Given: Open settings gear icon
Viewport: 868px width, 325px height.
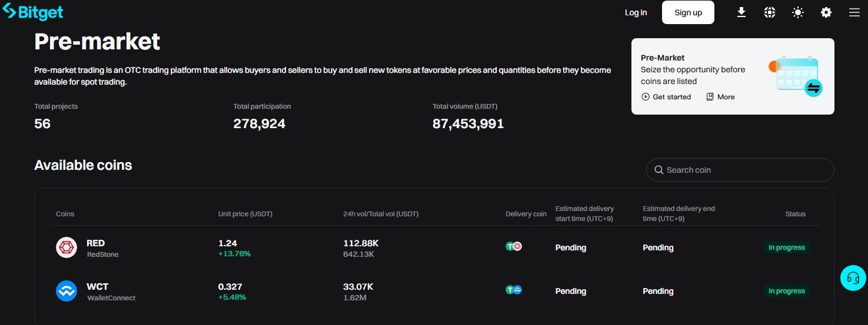Looking at the screenshot, I should [826, 12].
